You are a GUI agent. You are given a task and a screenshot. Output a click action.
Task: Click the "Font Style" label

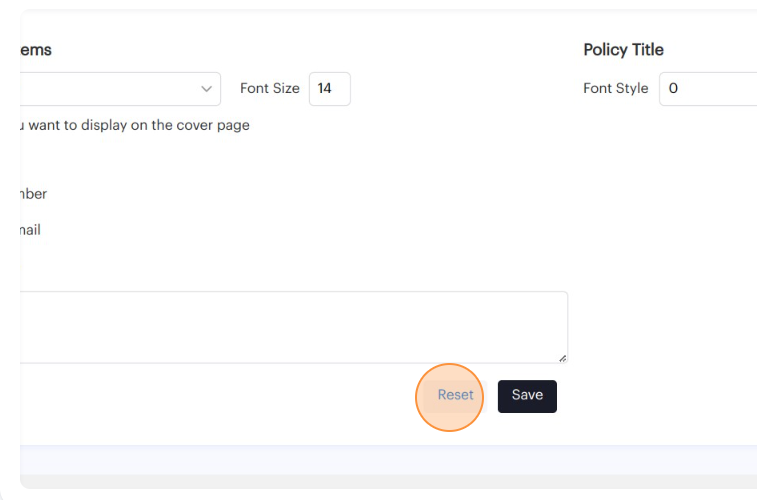pyautogui.click(x=615, y=89)
